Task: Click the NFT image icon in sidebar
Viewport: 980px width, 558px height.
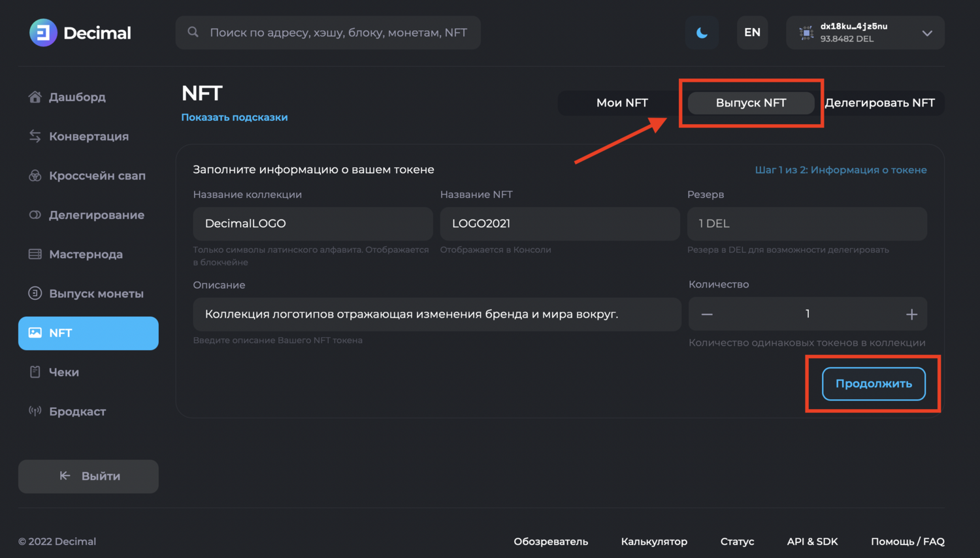Action: pos(35,333)
